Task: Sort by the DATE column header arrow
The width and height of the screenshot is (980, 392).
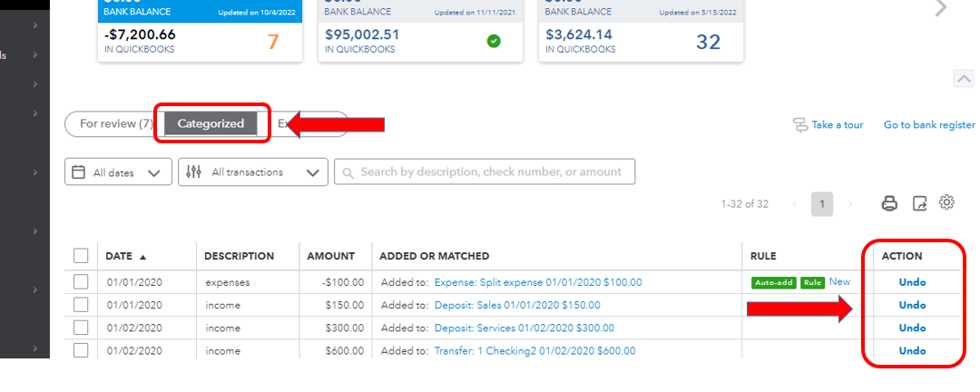Action: (142, 257)
